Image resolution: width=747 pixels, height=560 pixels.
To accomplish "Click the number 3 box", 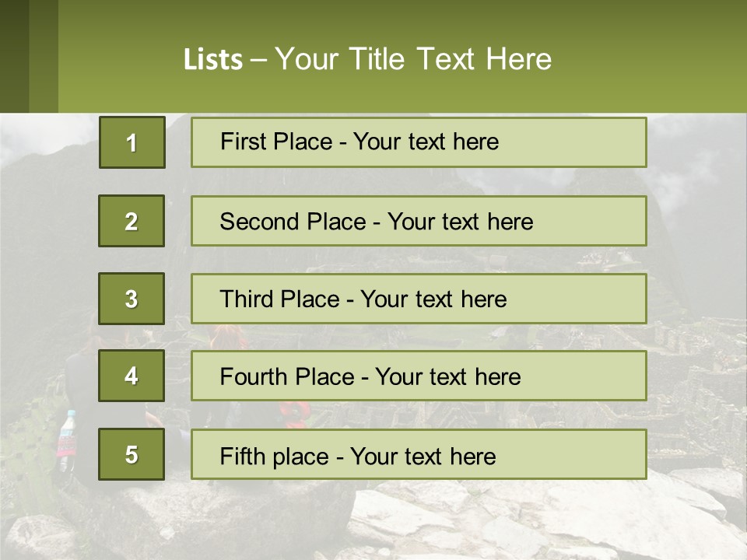I will (132, 299).
